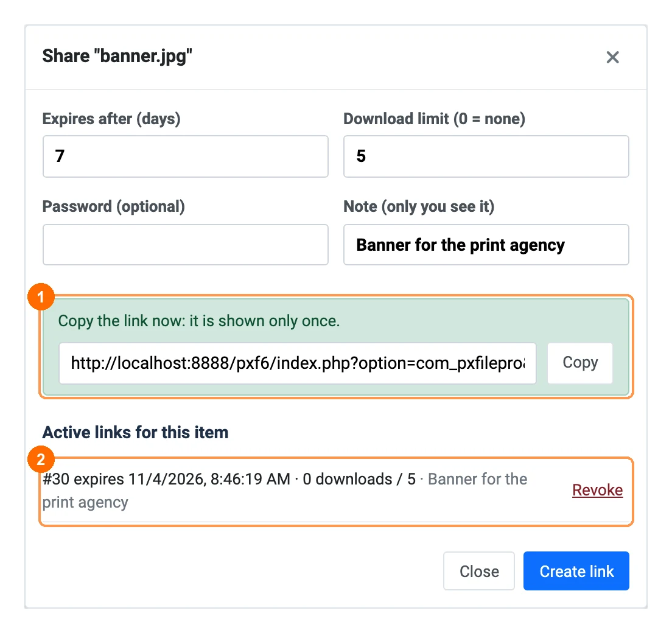Revoke active link #30

tap(597, 490)
